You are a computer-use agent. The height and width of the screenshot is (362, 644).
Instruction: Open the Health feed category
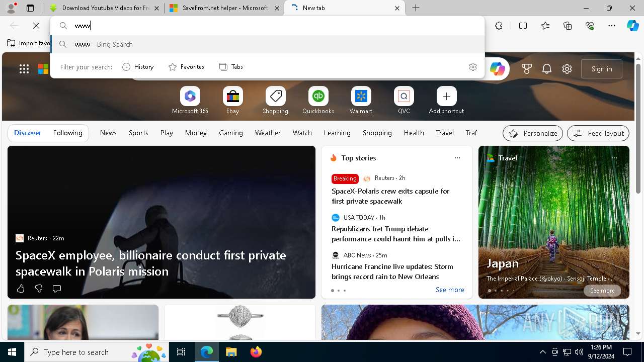[x=414, y=133]
